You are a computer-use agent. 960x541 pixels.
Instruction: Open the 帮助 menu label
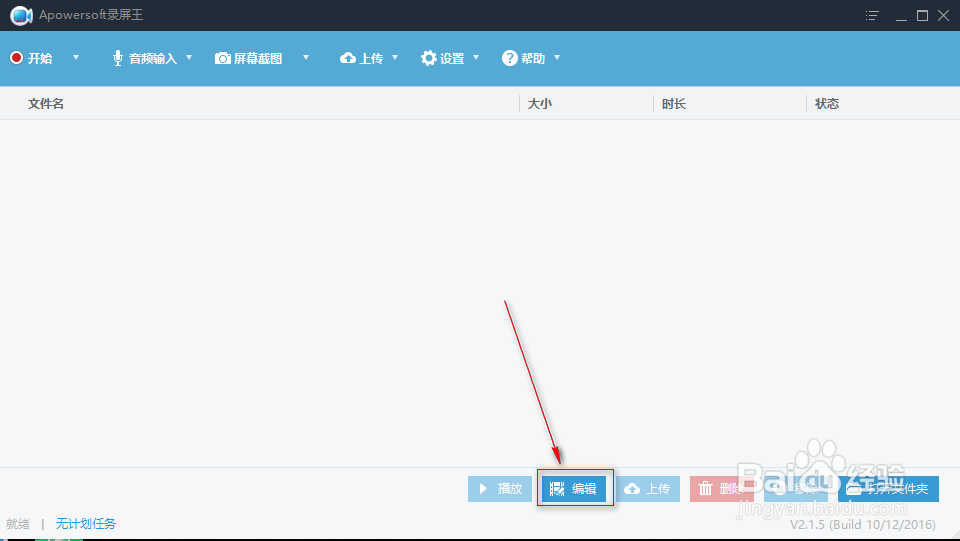click(533, 58)
